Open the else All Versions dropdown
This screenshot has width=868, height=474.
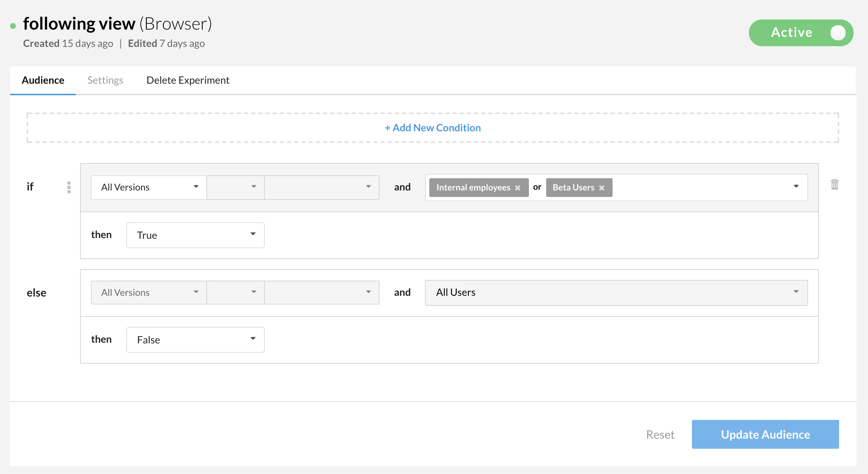click(149, 293)
